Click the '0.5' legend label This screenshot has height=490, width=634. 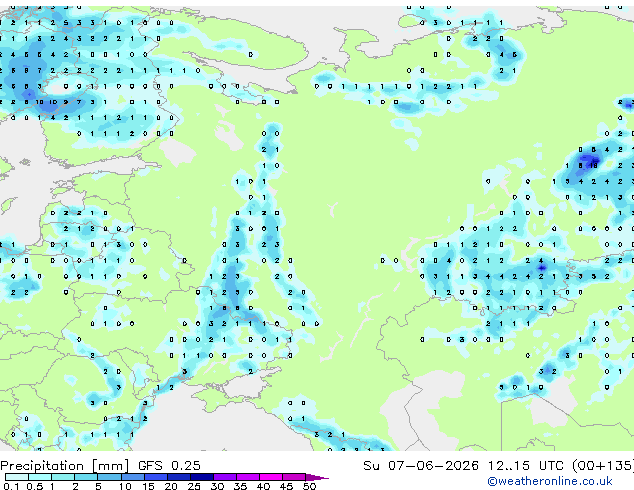[35, 486]
